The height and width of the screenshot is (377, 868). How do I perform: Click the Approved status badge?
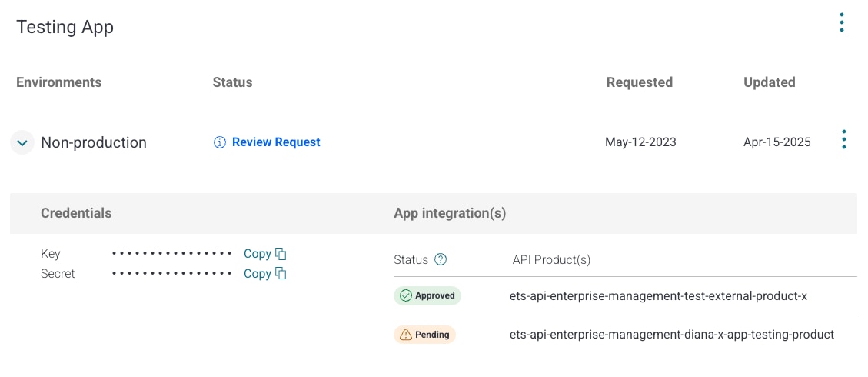[427, 295]
